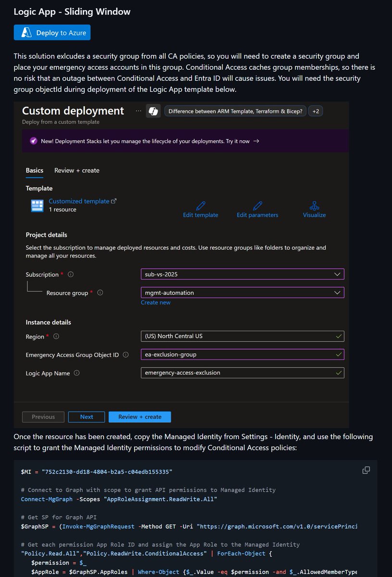Open the ellipsis menu beside Custom deployment
392x577 pixels.
[139, 111]
